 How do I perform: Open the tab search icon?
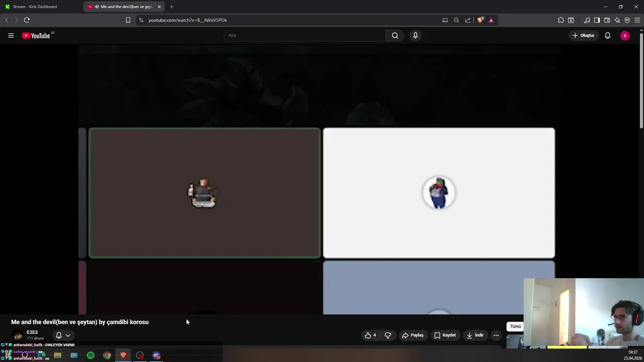point(571,20)
